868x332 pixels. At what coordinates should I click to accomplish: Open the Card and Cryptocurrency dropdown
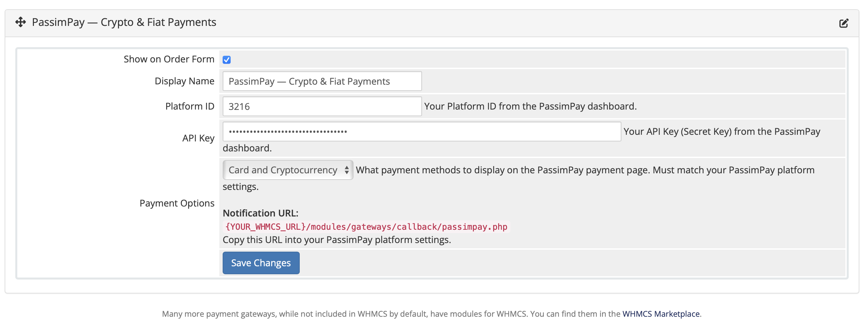click(288, 170)
